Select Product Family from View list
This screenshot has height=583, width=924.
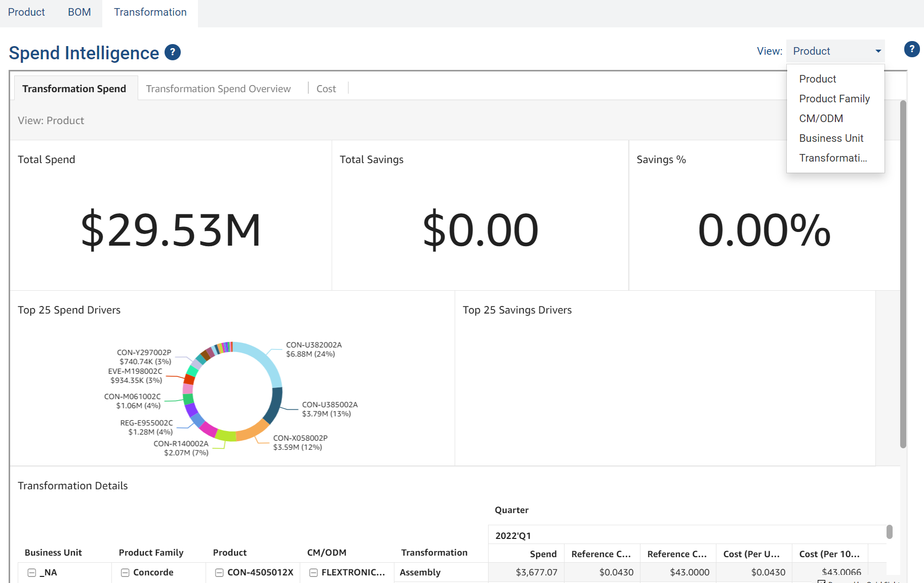click(834, 99)
